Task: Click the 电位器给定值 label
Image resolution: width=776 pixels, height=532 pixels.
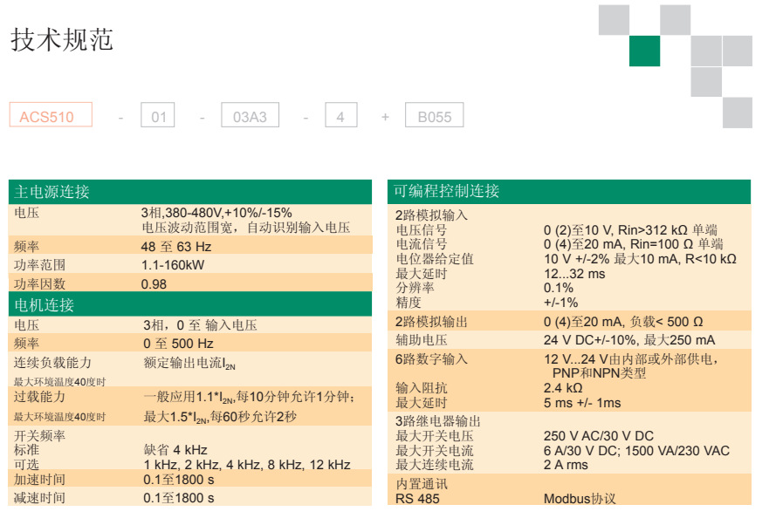Action: pyautogui.click(x=435, y=259)
